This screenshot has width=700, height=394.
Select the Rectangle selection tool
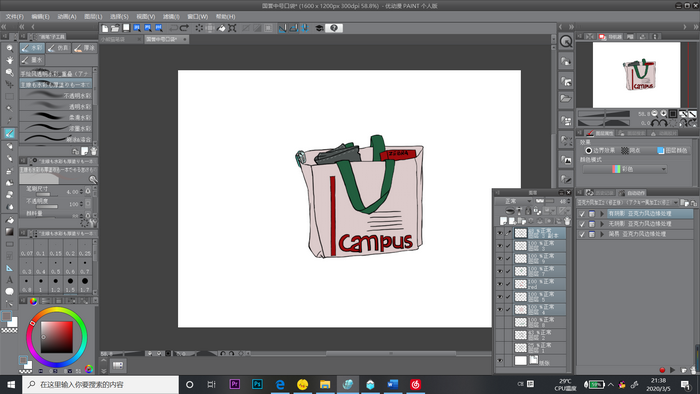pyautogui.click(x=9, y=96)
